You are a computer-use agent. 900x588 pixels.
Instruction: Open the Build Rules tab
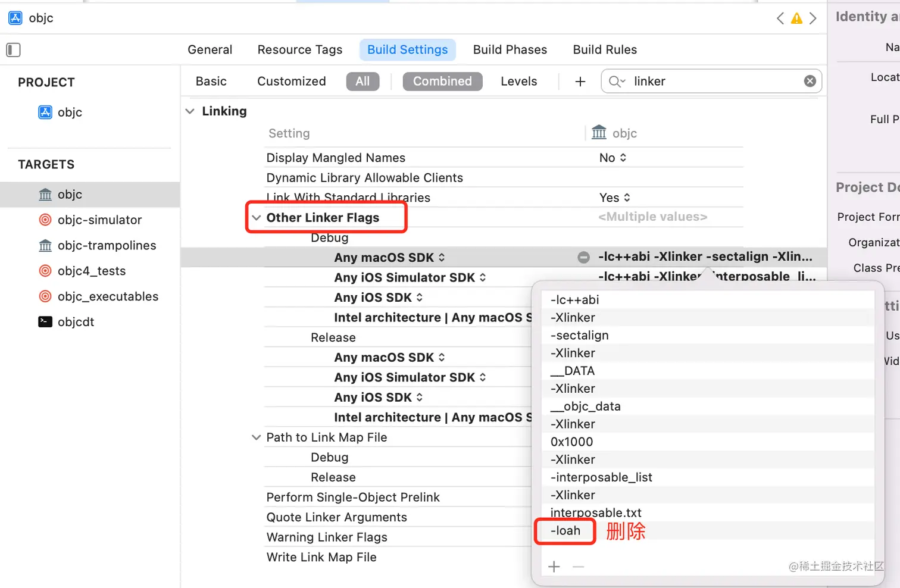point(605,50)
